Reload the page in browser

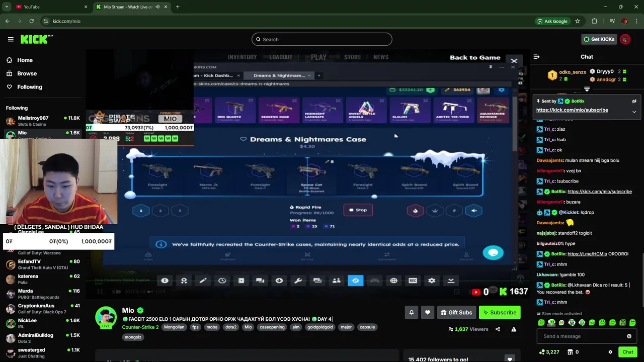[x=31, y=21]
